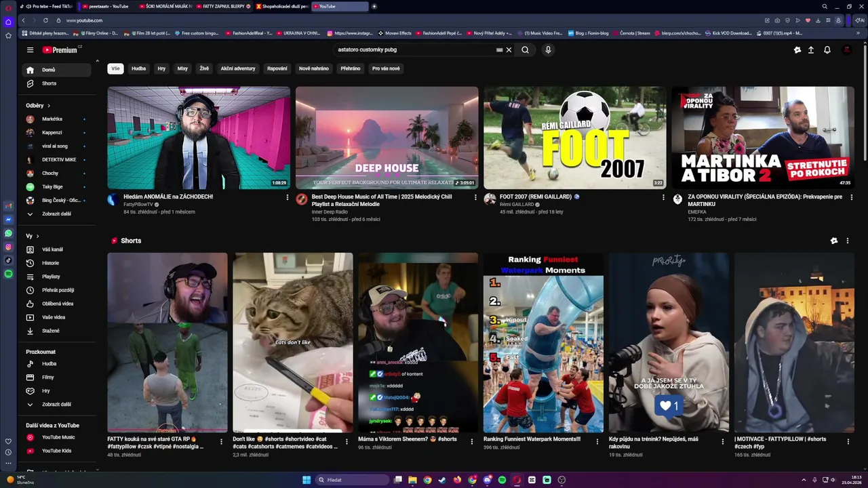Open Rémi GAILLARD channel link
This screenshot has height=488, width=868.
pos(517,205)
